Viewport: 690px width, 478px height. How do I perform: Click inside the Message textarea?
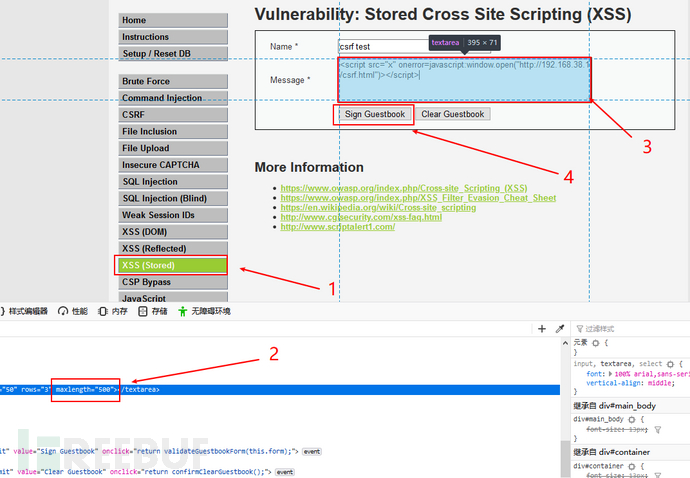point(464,80)
